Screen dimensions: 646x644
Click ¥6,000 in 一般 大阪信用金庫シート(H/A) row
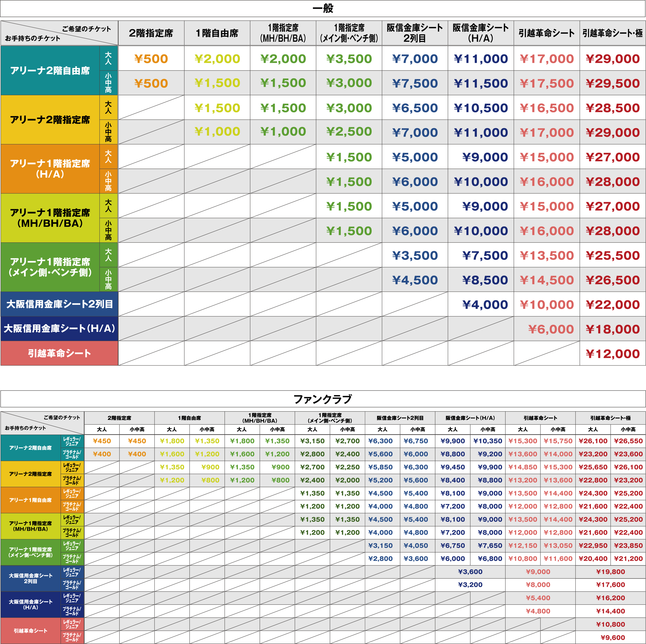pos(551,329)
